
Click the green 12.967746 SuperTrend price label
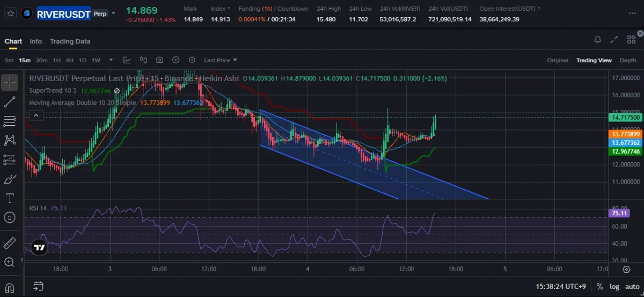(625, 152)
